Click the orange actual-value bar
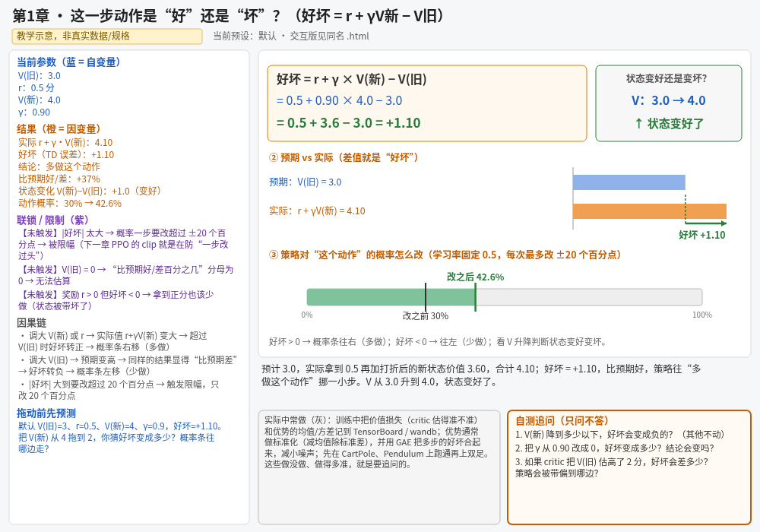 (x=650, y=211)
